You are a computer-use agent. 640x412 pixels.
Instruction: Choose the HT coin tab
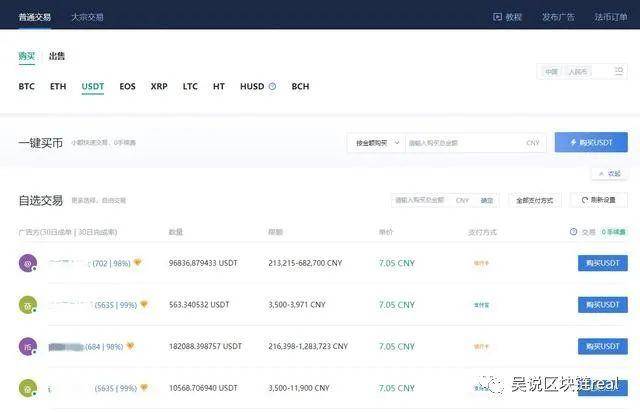pyautogui.click(x=219, y=87)
